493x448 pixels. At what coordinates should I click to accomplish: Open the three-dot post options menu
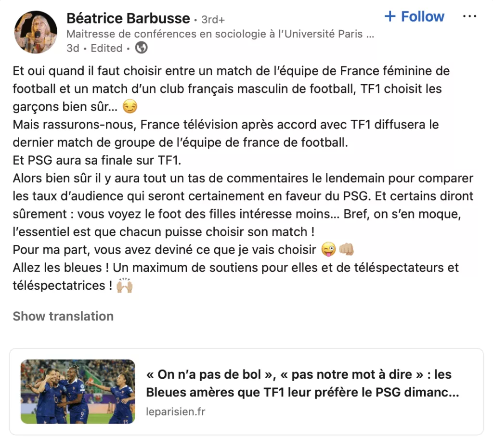(x=469, y=16)
